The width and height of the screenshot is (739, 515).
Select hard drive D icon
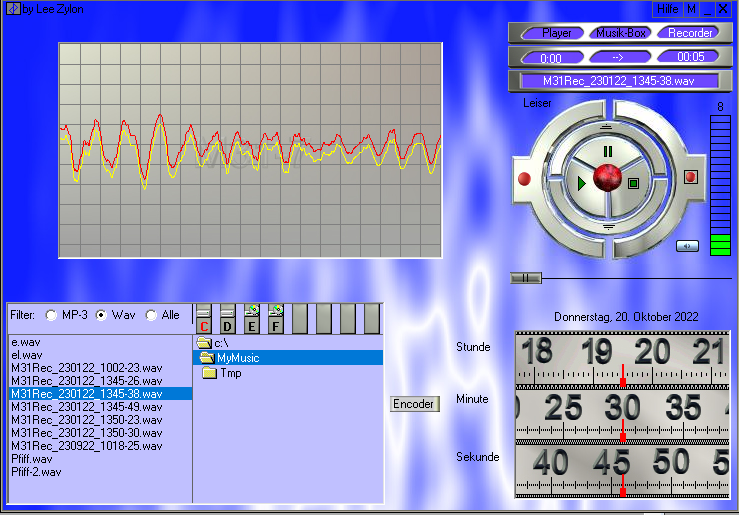pos(227,319)
